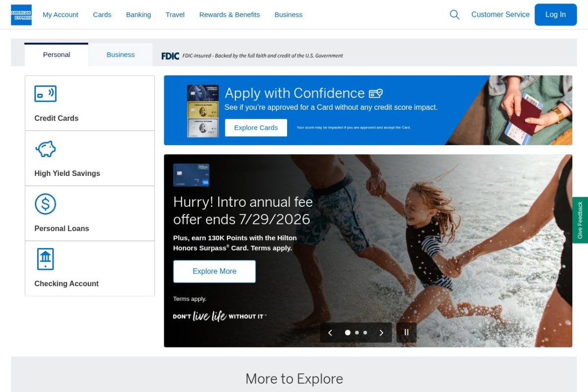Click the credit card contactless icon

click(x=46, y=94)
